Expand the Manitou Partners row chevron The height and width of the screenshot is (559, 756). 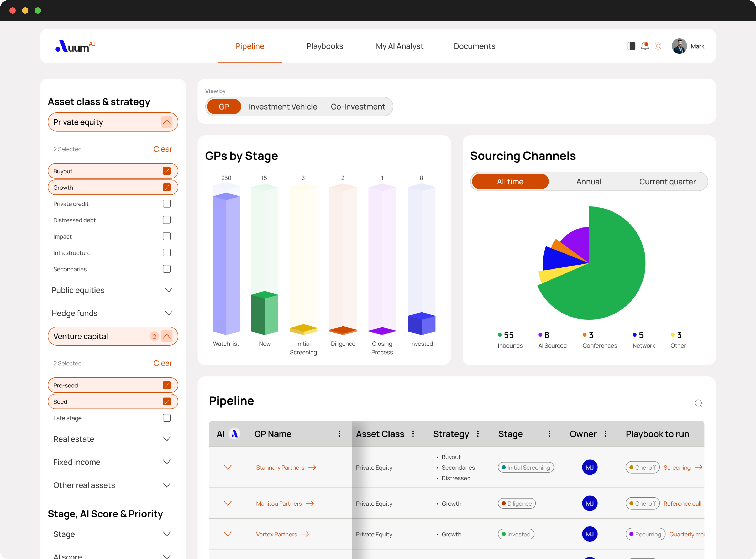click(228, 504)
